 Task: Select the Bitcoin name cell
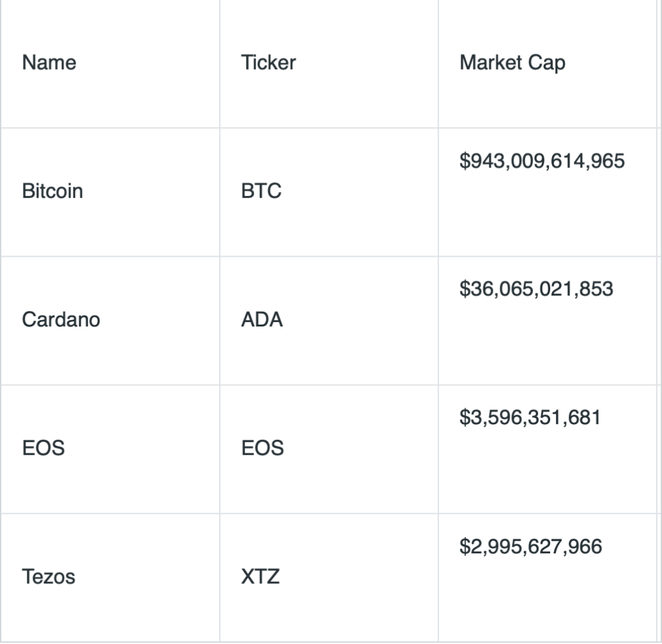[110, 192]
